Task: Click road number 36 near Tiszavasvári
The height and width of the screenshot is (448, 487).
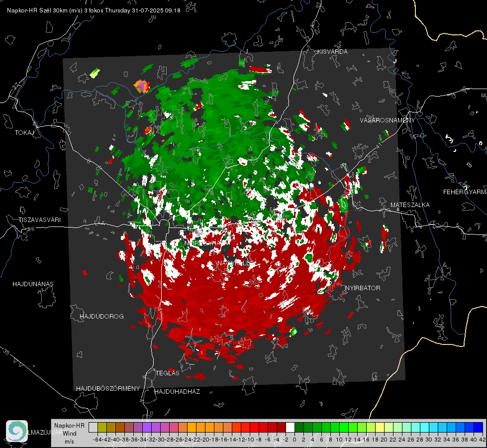Action: 31,229
